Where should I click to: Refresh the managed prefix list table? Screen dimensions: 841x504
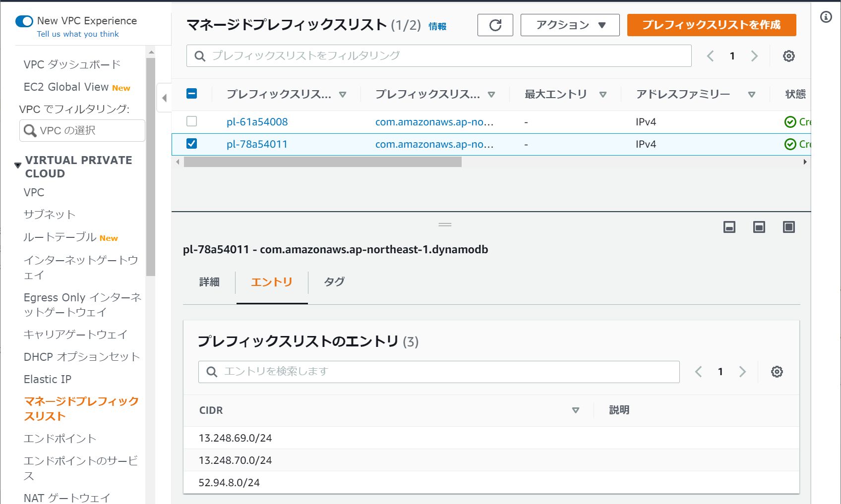(495, 25)
